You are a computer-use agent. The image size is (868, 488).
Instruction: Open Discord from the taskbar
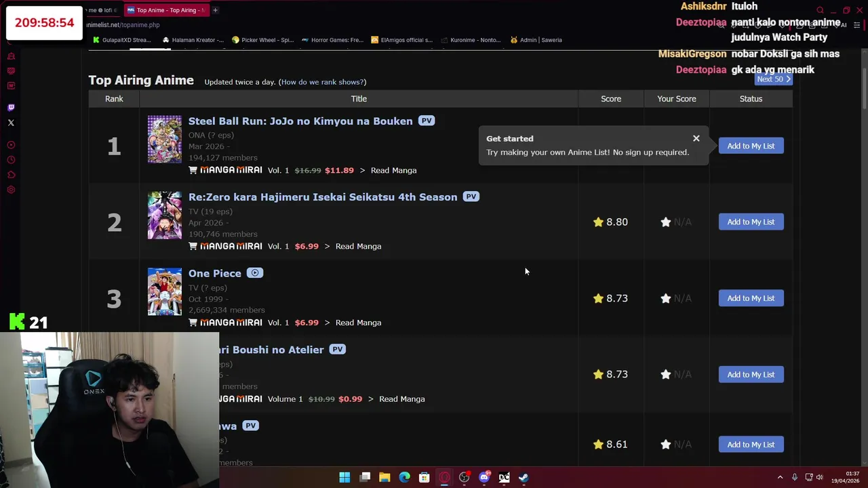coord(484,477)
